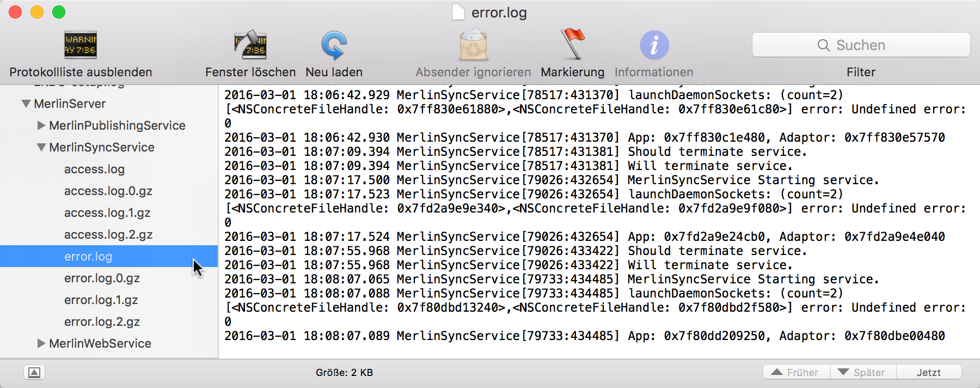
Task: Collapse the MerlinServer tree node
Action: coord(26,104)
